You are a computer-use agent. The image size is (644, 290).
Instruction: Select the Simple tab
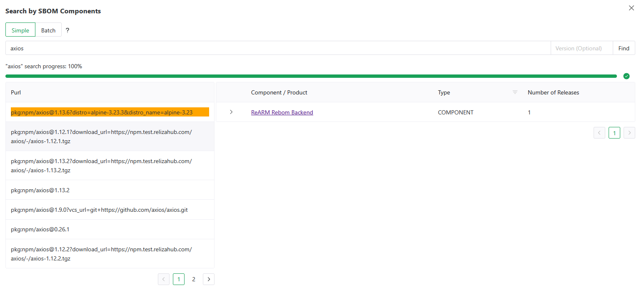coord(20,30)
